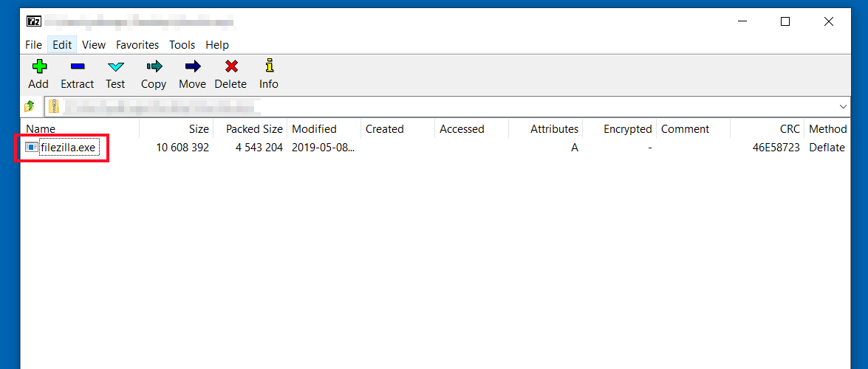Open the File menu
The height and width of the screenshot is (369, 868).
(x=33, y=45)
